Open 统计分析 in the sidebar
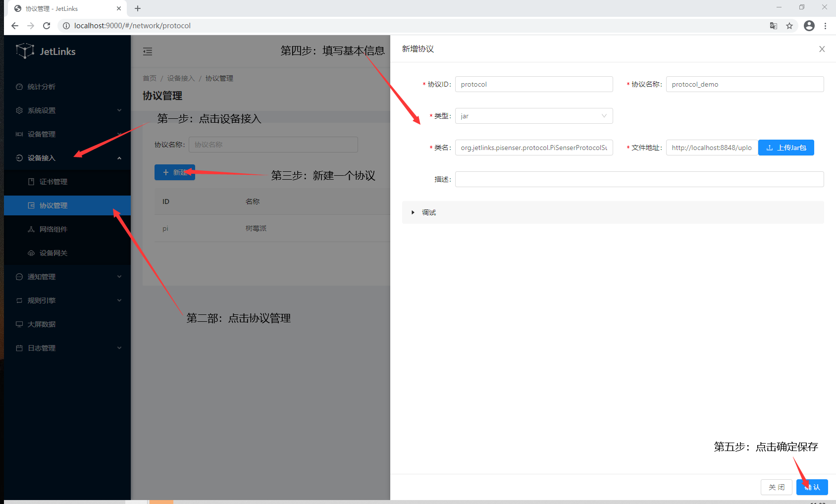 [42, 87]
